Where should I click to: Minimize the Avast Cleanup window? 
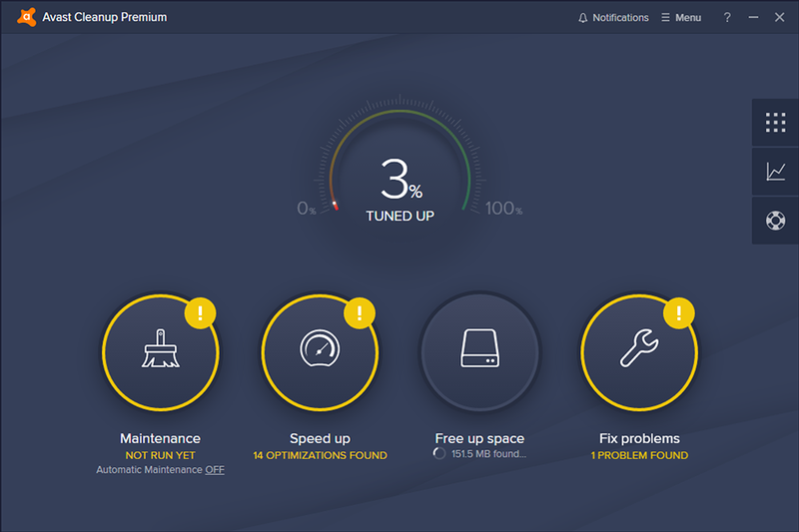[x=753, y=17]
